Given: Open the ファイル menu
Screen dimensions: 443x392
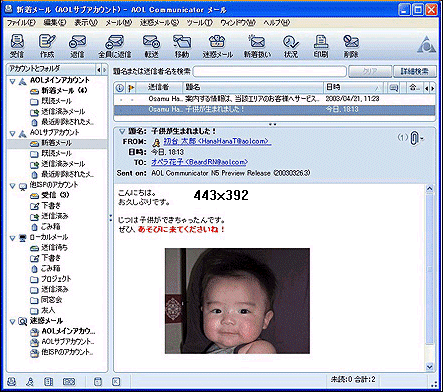Looking at the screenshot, I should click(21, 23).
